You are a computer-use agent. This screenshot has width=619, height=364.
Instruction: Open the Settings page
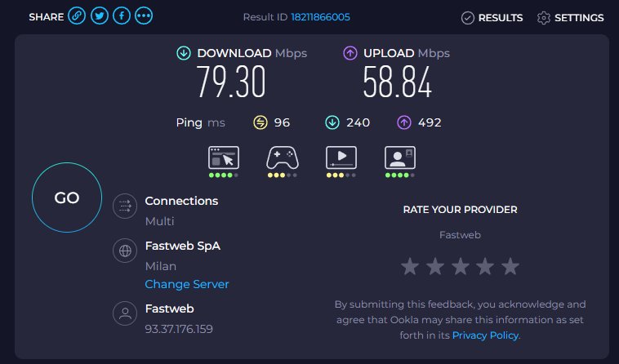pos(571,17)
